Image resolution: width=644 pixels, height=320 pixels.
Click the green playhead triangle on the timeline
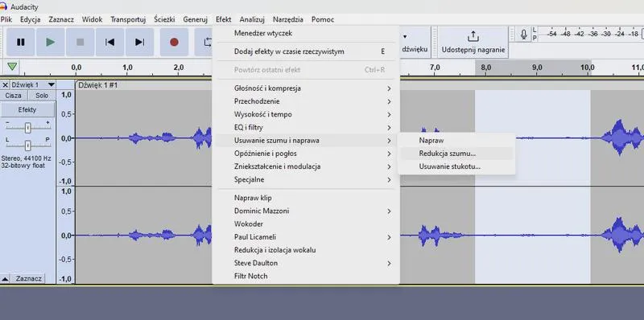(12, 66)
